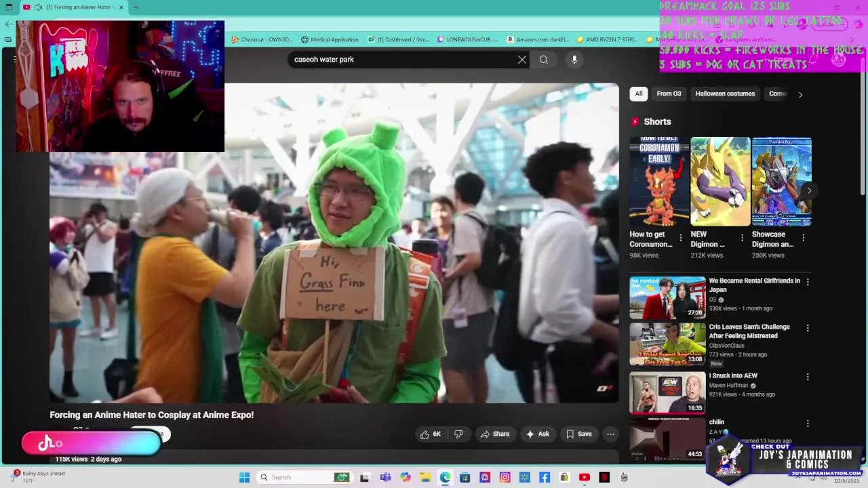Image resolution: width=868 pixels, height=488 pixels.
Task: Select the All filter chip
Action: click(638, 94)
